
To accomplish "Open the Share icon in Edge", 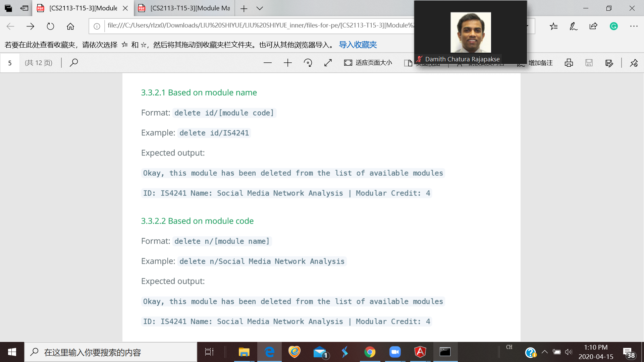I will point(593,26).
